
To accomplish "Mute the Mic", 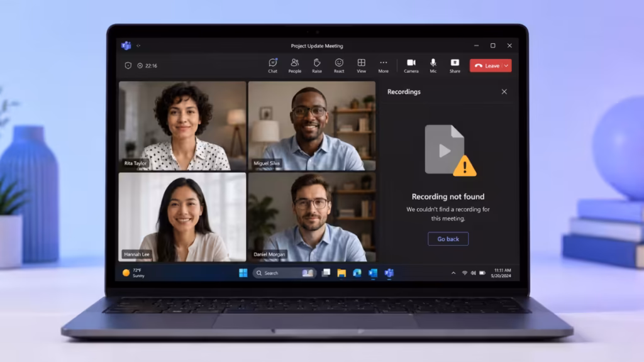I will point(433,65).
